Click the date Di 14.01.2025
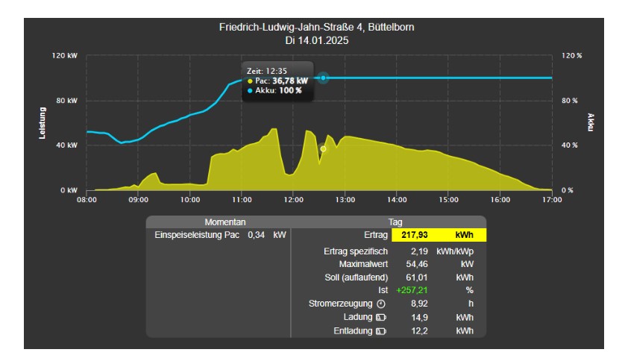This screenshot has width=622, height=364. [316, 40]
